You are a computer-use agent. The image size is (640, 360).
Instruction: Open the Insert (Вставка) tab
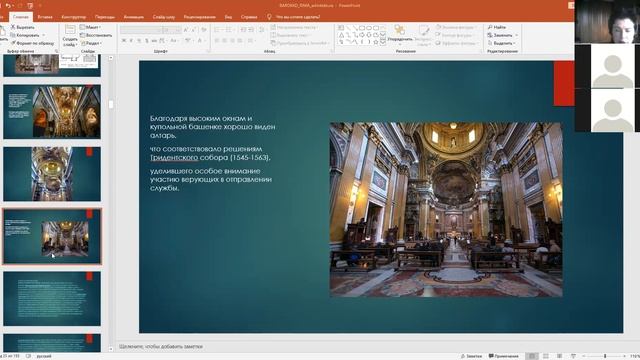pos(45,17)
